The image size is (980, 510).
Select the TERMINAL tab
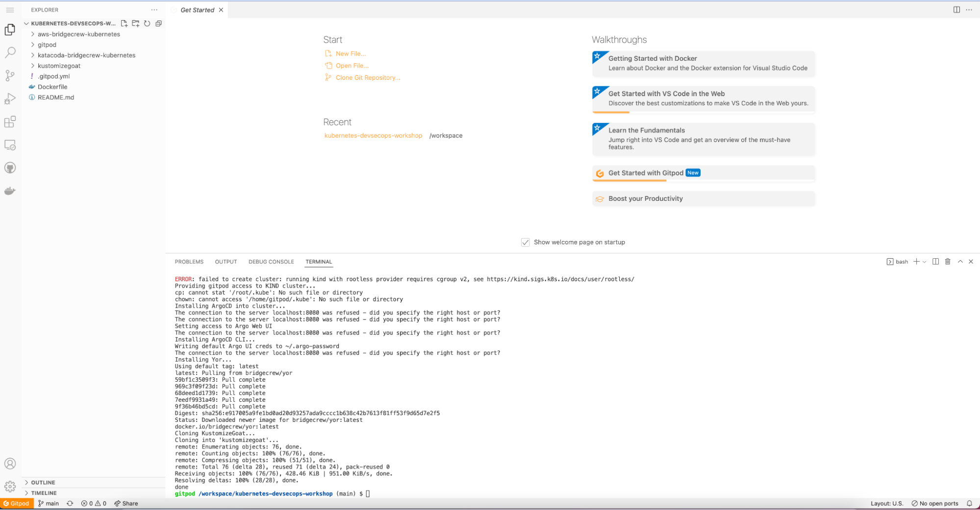[319, 262]
